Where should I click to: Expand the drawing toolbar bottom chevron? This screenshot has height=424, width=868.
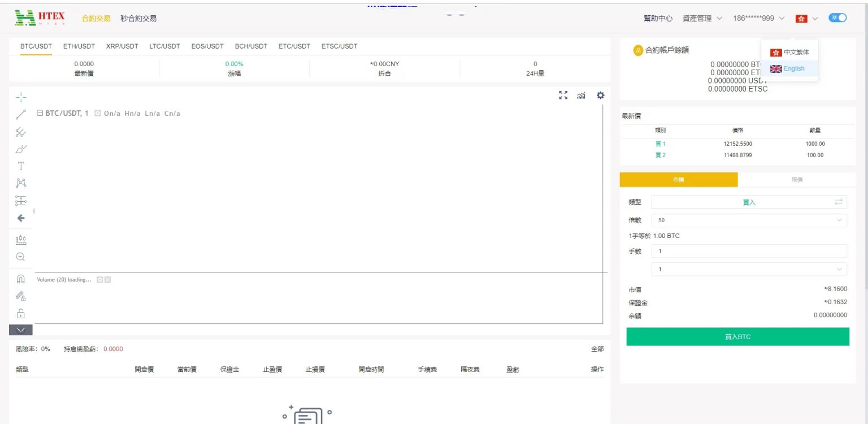(x=21, y=330)
